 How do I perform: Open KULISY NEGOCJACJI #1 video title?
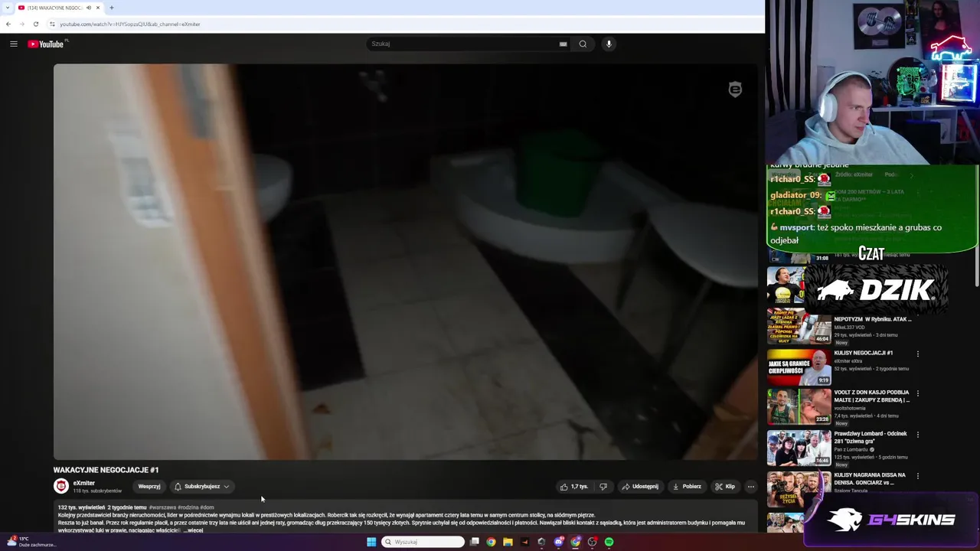[864, 353]
